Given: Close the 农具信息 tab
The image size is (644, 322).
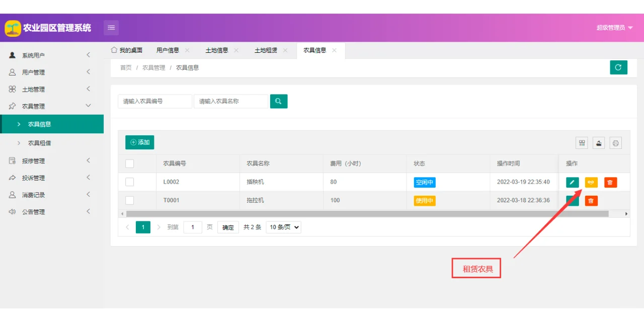Looking at the screenshot, I should pos(334,50).
